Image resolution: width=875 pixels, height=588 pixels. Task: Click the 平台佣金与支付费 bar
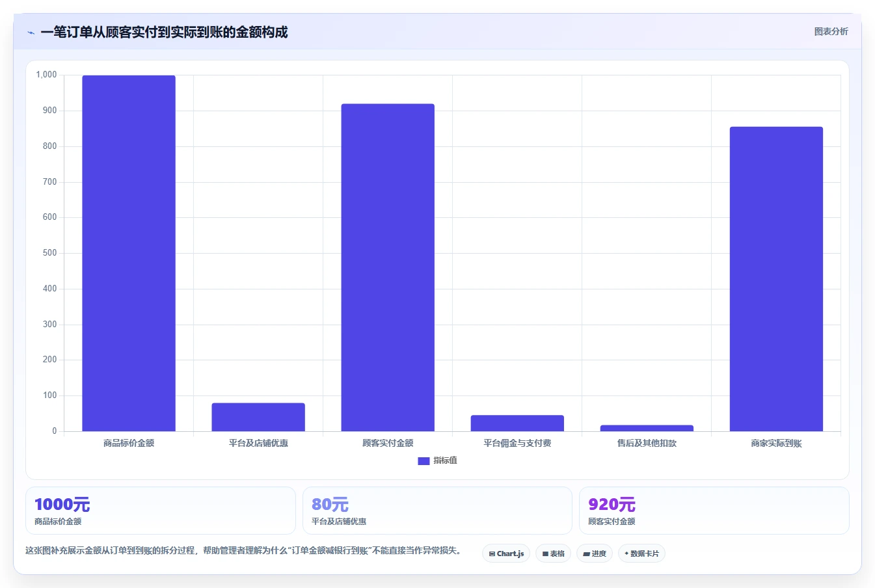click(517, 423)
